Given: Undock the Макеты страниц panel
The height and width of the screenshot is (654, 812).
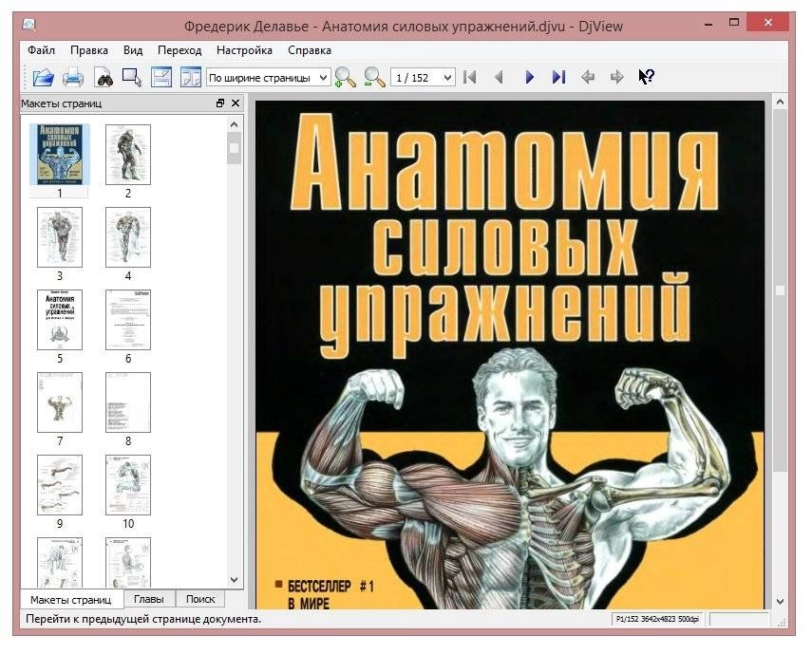Looking at the screenshot, I should coord(220,103).
